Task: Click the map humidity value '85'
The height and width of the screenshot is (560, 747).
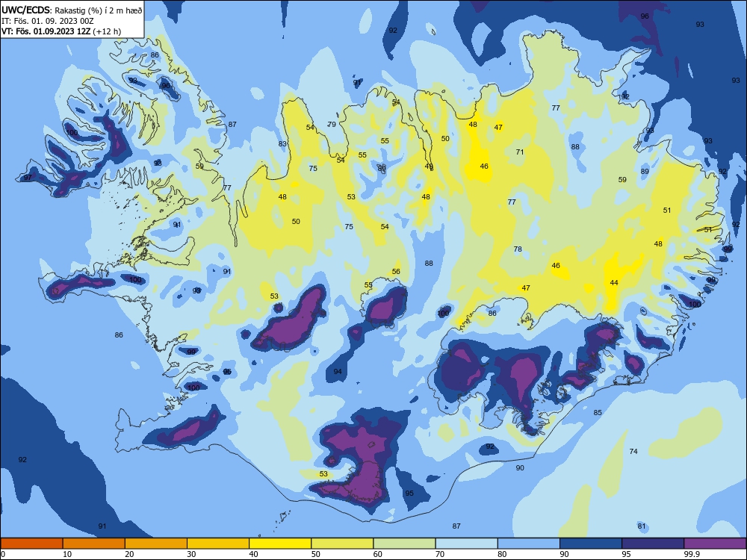Action: coord(598,413)
